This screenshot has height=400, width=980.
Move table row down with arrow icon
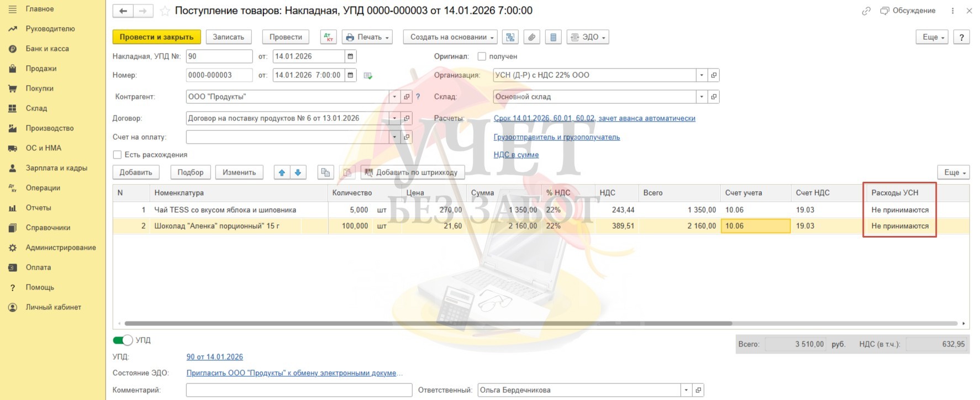point(298,172)
